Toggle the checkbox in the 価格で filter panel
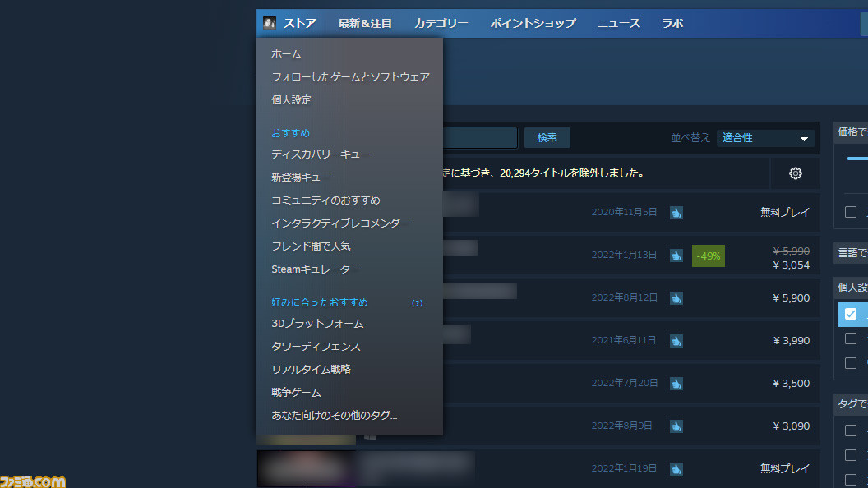 (851, 212)
